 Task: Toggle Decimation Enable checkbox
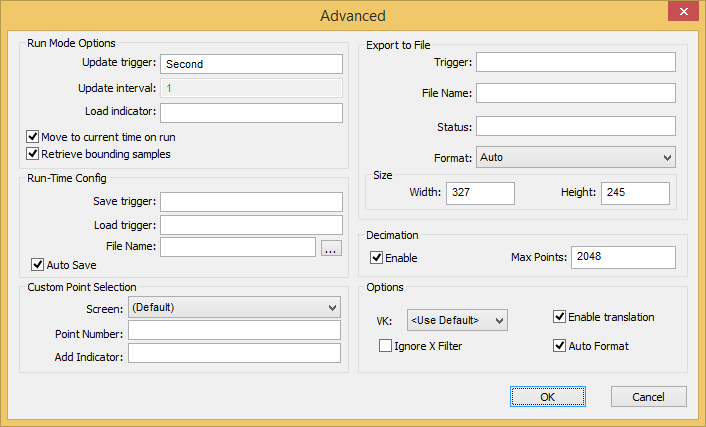click(x=376, y=258)
